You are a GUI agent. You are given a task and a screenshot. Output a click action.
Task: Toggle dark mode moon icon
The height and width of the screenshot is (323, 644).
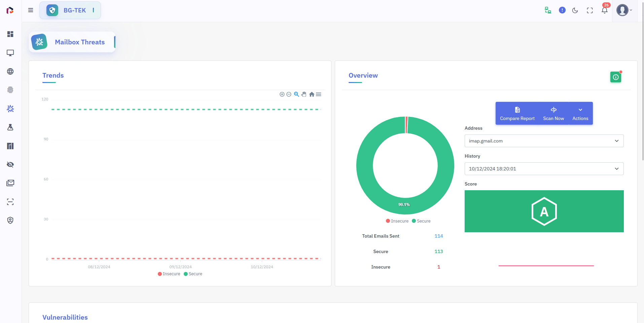click(x=575, y=10)
